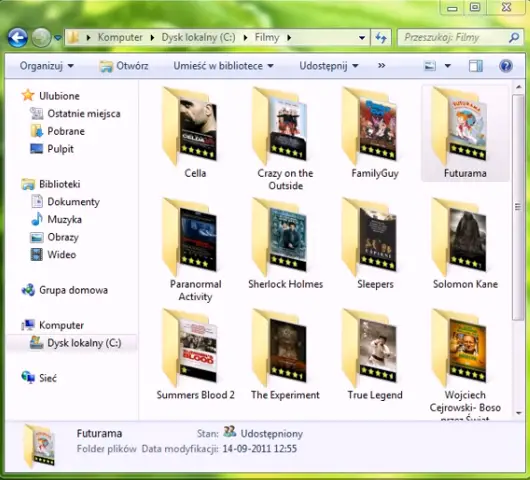Select the True Legend folder
This screenshot has width=530, height=480.
375,355
